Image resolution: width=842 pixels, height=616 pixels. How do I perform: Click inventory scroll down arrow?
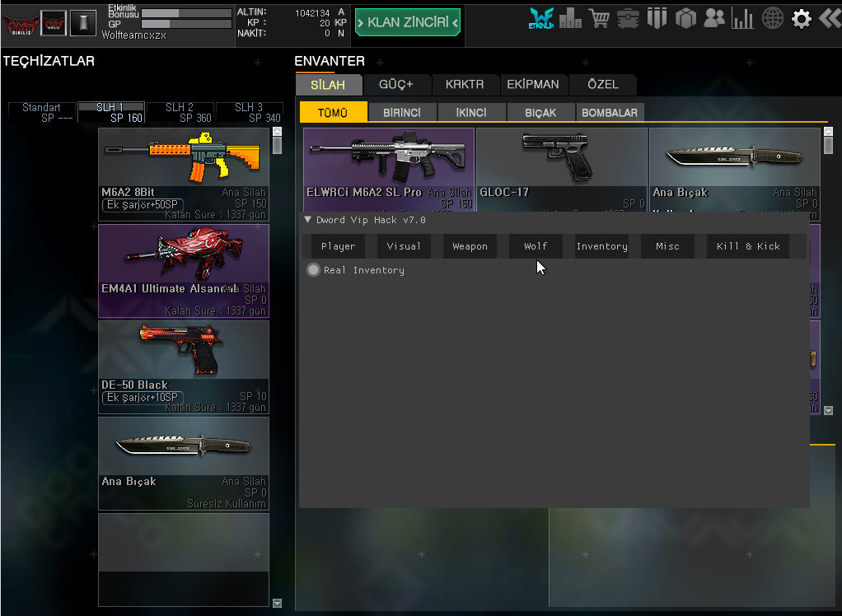(828, 410)
